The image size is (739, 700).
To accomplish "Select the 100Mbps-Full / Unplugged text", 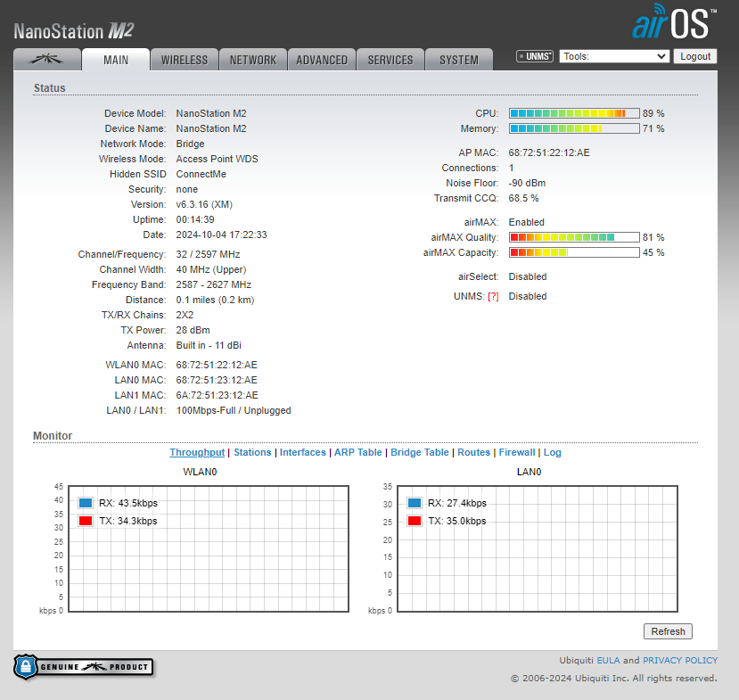I will [234, 410].
